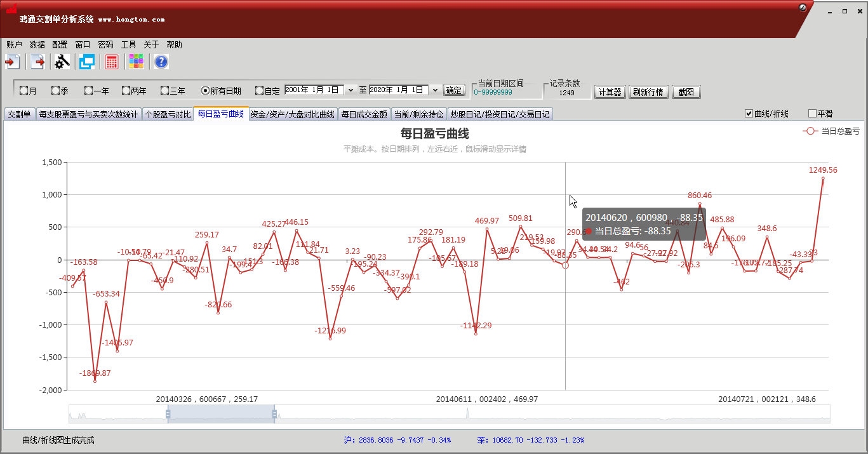Click the 深 index quote in status bar

click(x=531, y=440)
